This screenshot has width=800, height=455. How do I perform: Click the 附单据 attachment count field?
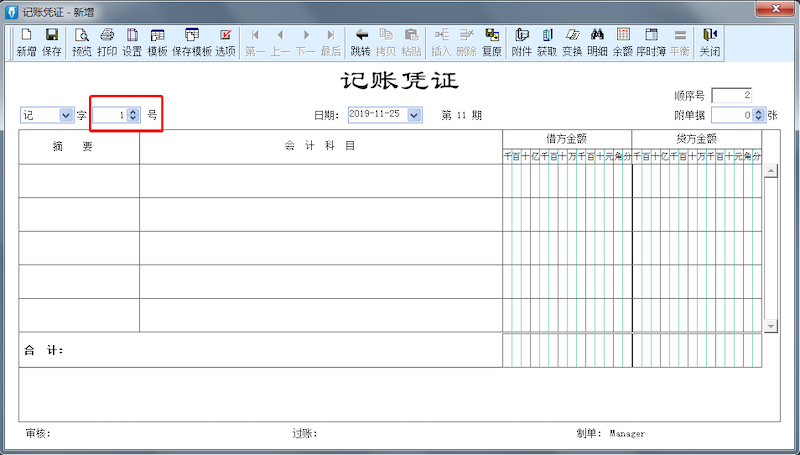click(x=732, y=115)
